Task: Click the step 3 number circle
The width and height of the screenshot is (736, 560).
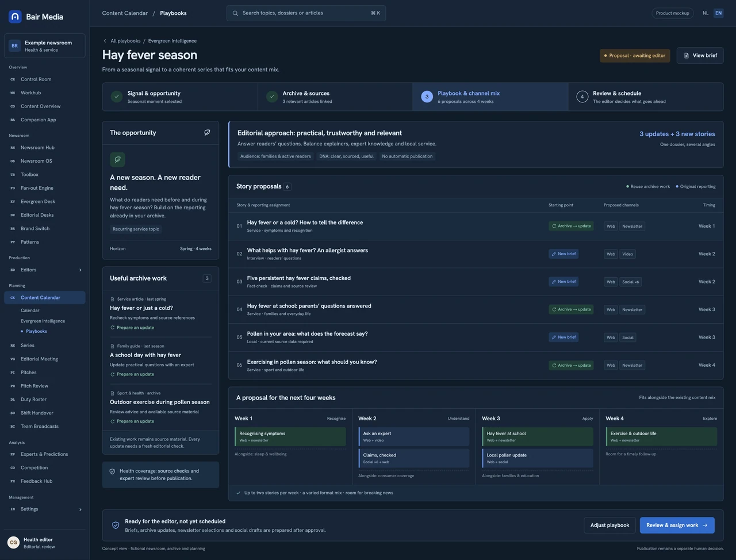Action: pos(427,97)
